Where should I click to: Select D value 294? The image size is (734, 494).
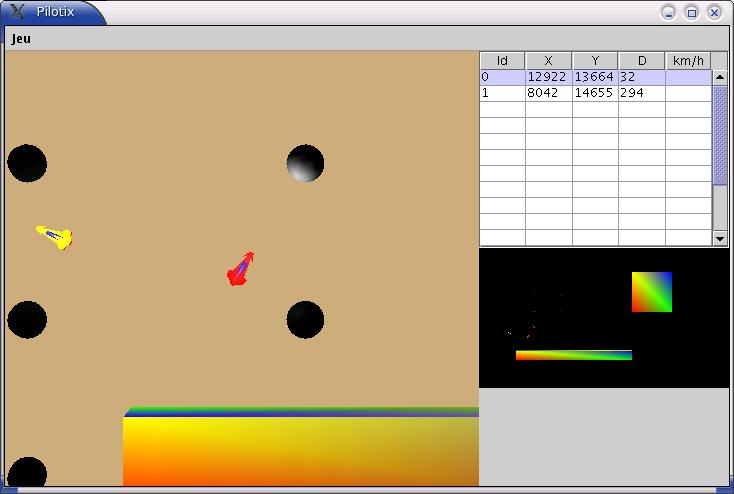coord(642,93)
